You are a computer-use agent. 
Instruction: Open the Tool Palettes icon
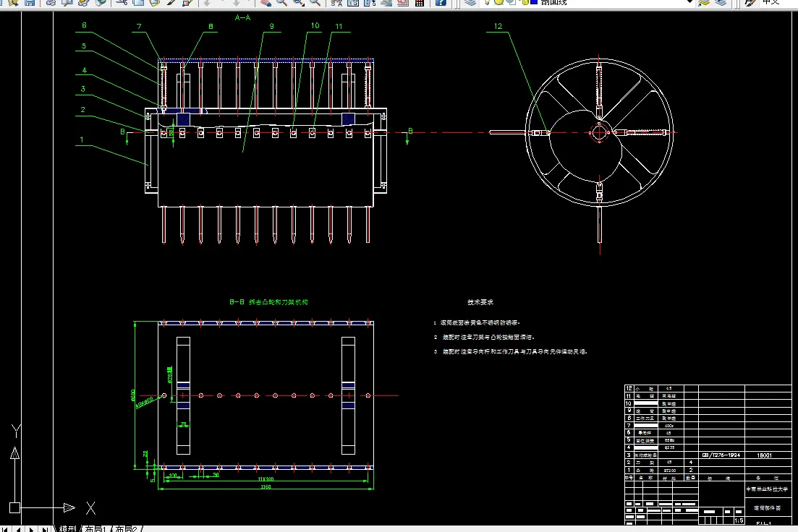coord(370,3)
